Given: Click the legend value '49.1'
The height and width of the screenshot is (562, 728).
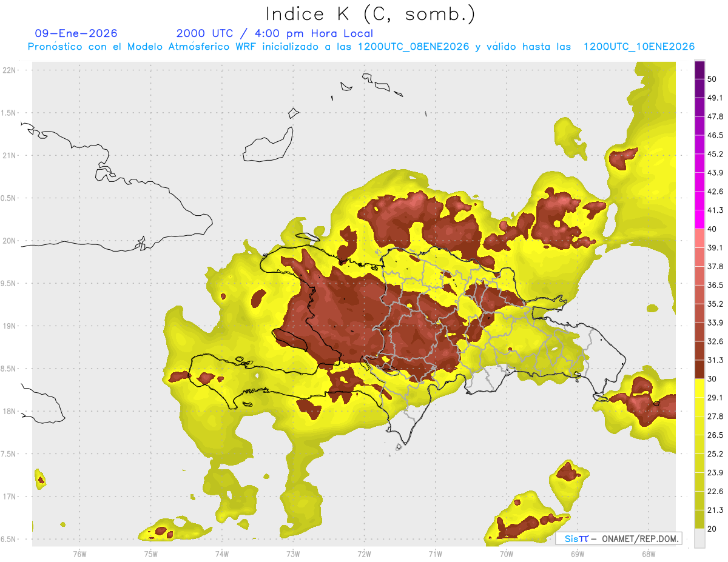Looking at the screenshot, I should coord(715,98).
